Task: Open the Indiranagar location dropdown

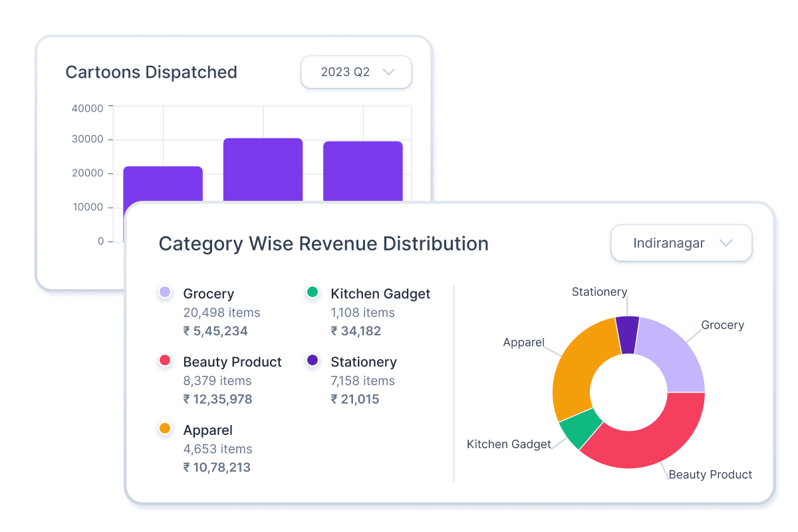Action: (x=681, y=243)
